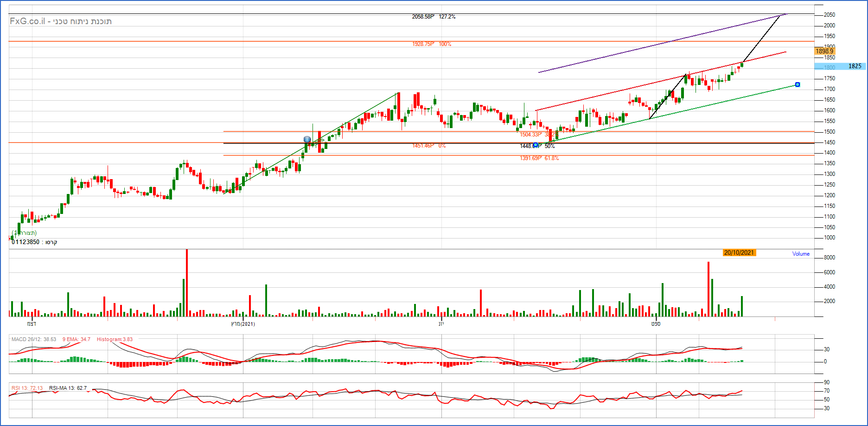Screen dimensions: 868x426
Task: Click the red 9 EMA legend label
Action: pos(77,339)
